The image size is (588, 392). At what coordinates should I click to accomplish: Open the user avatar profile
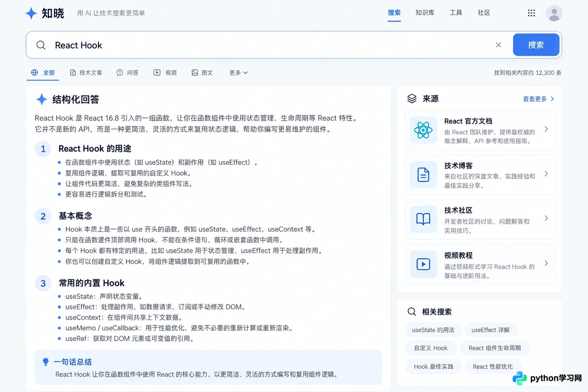pos(554,13)
